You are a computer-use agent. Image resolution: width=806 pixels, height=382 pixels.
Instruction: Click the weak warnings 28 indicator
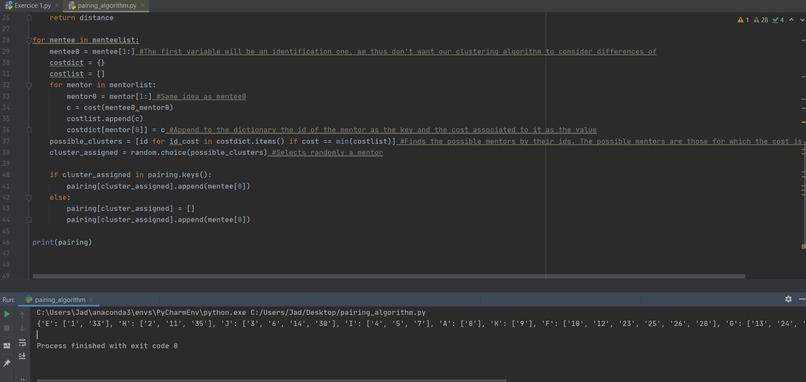[761, 20]
